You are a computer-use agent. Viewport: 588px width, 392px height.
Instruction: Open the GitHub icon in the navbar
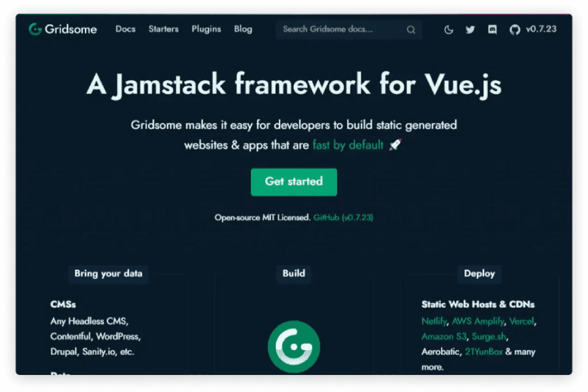pos(515,29)
